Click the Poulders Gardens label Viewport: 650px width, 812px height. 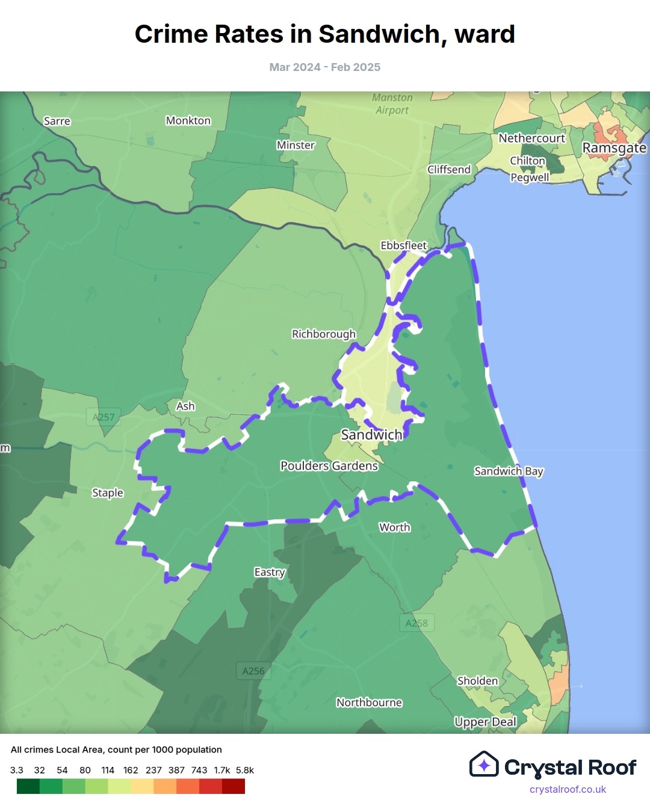point(329,466)
